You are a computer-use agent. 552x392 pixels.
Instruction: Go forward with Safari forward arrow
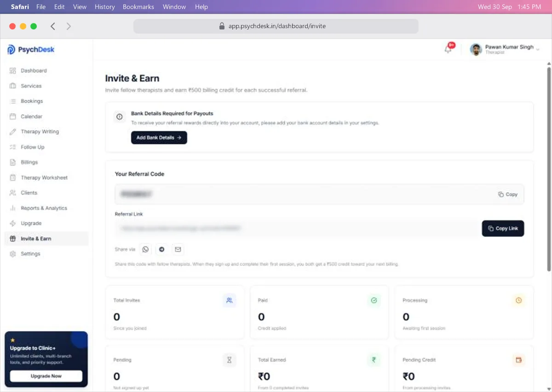tap(69, 26)
